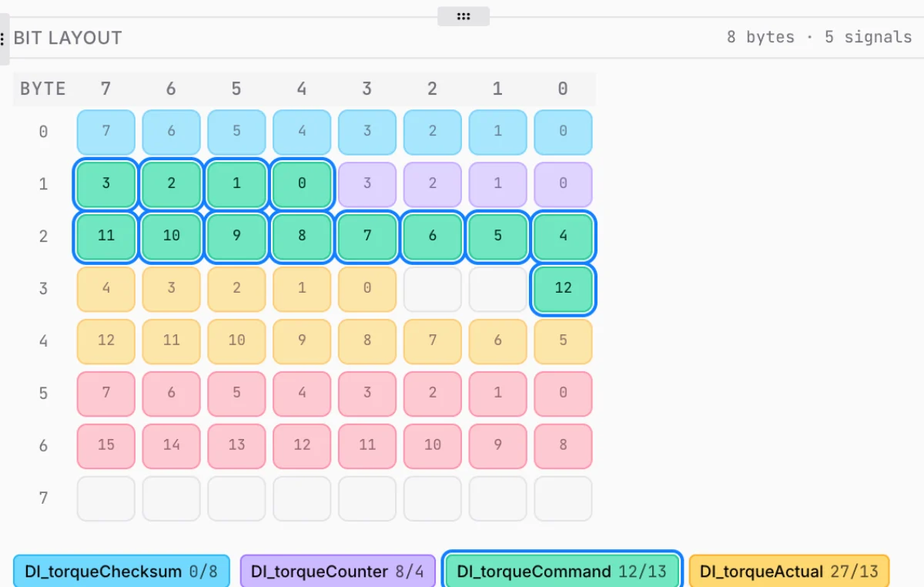Viewport: 924px width, 587px height.
Task: Click byte 0 blue bit cell 4
Action: coord(302,131)
